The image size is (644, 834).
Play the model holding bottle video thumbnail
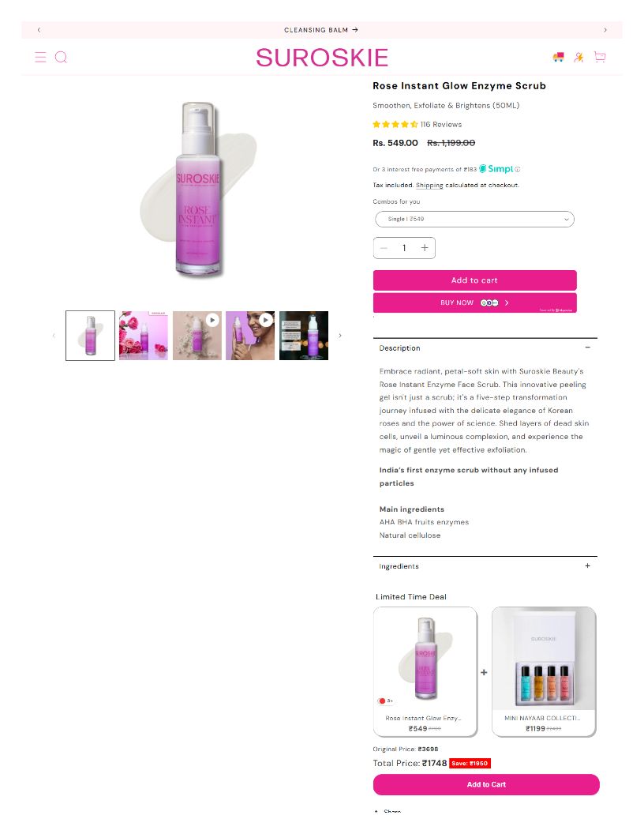(x=250, y=336)
